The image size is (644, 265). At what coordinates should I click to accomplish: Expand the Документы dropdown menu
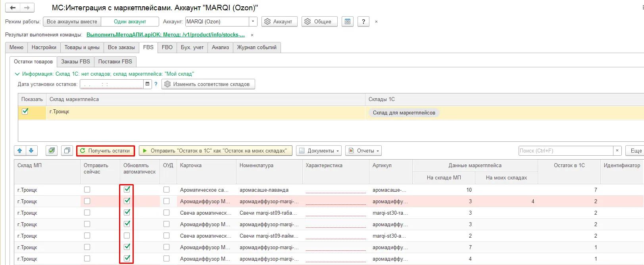tap(319, 151)
